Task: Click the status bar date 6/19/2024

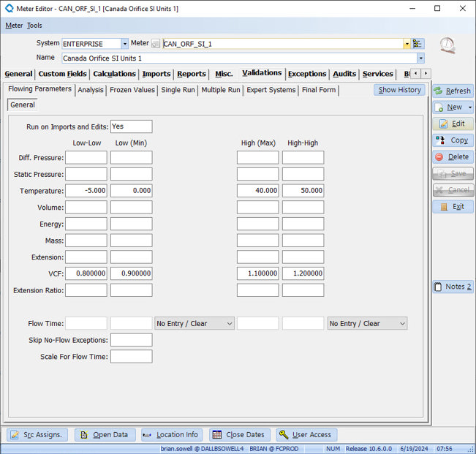Action: pyautogui.click(x=414, y=449)
